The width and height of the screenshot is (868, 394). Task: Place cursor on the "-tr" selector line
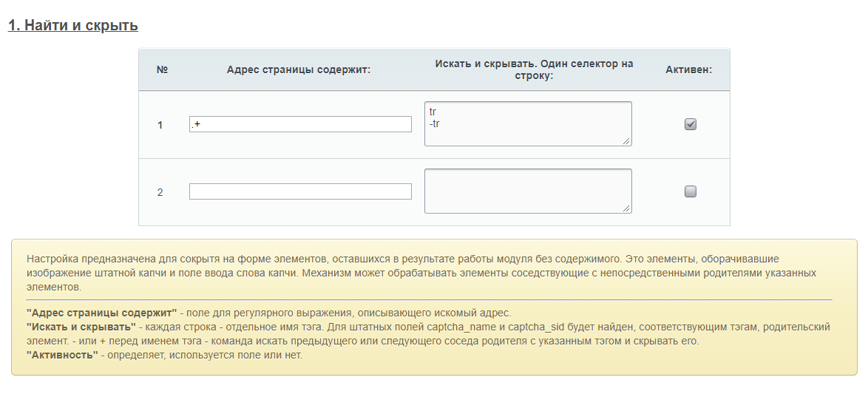tap(435, 123)
